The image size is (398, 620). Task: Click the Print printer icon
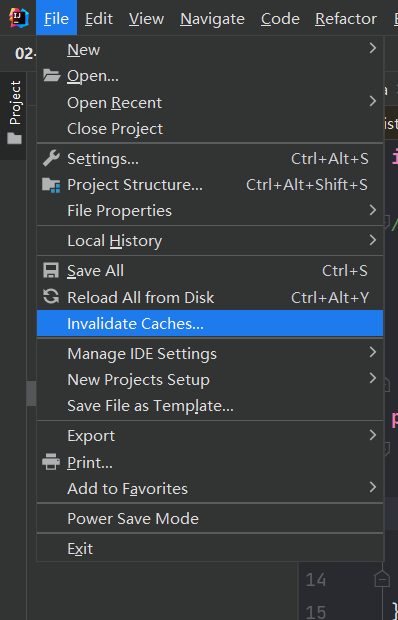point(51,462)
